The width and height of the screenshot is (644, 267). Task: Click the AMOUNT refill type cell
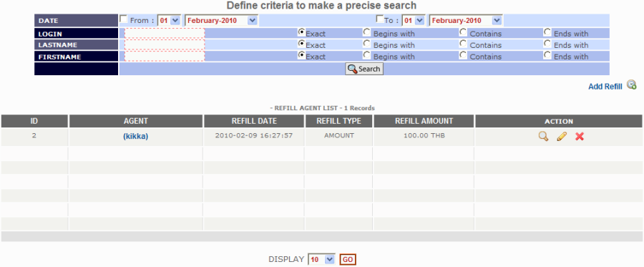tap(339, 135)
